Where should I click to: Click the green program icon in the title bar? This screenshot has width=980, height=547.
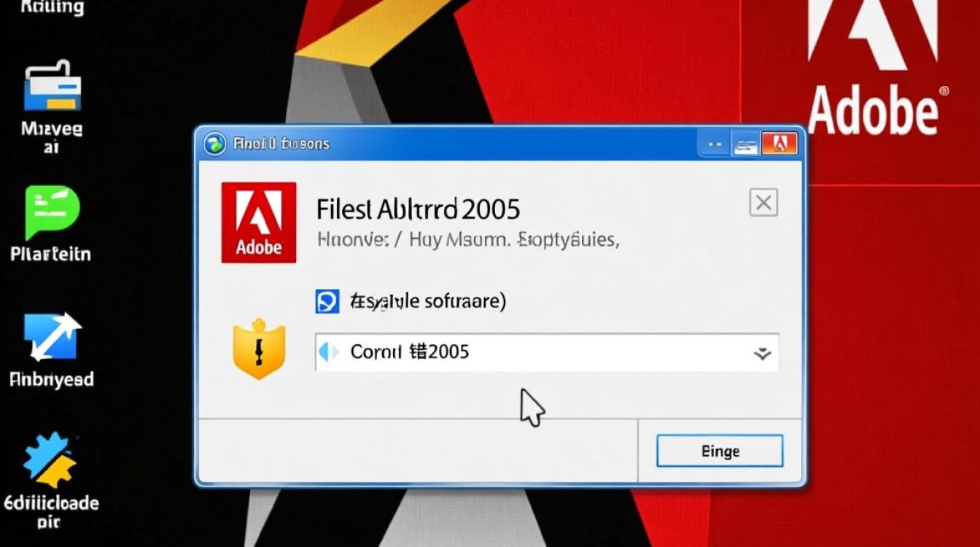[214, 143]
